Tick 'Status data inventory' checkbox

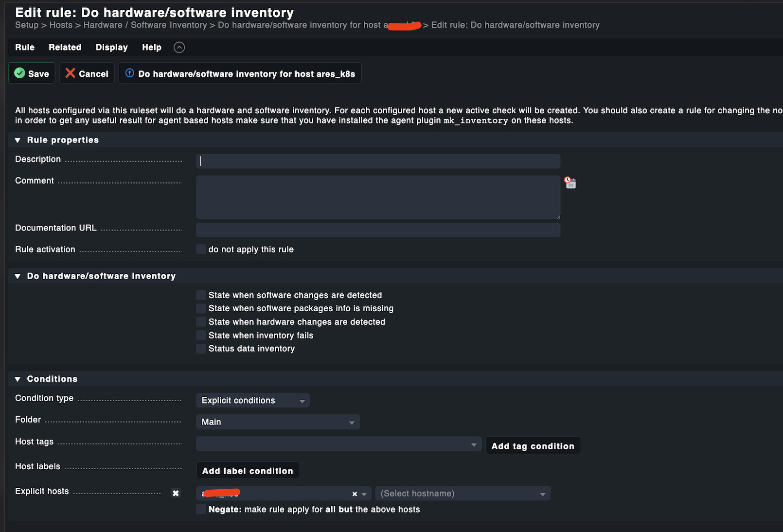coord(201,348)
